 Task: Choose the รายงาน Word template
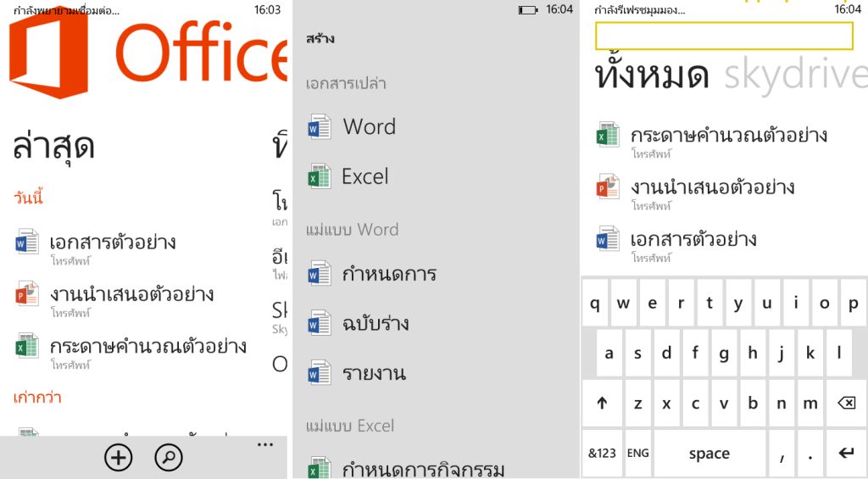[x=357, y=373]
